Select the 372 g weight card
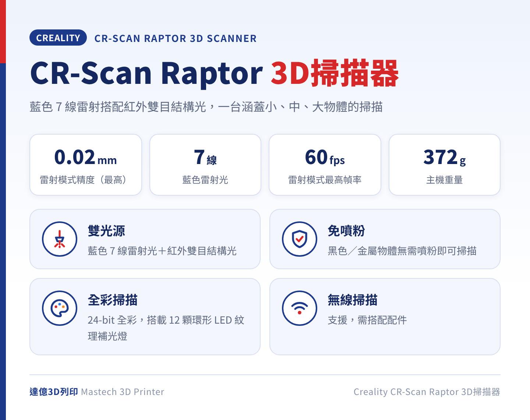530x420 pixels. (445, 165)
